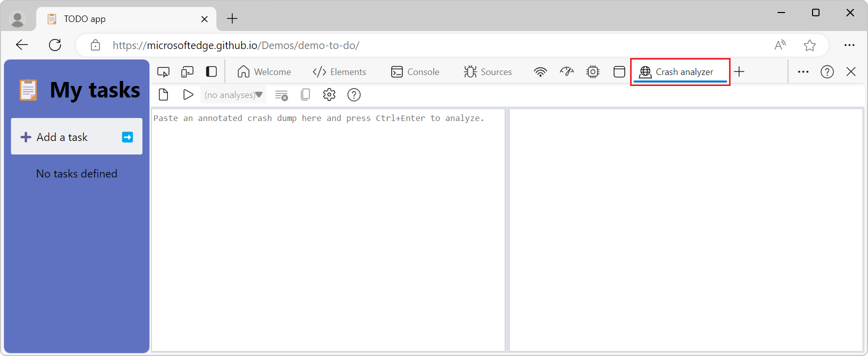Click the Add a task input
The width and height of the screenshot is (868, 356).
pos(76,136)
